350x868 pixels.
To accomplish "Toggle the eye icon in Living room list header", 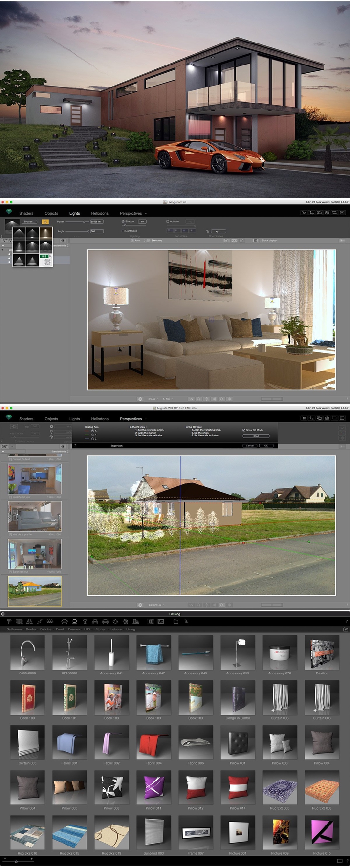I will [x=63, y=240].
